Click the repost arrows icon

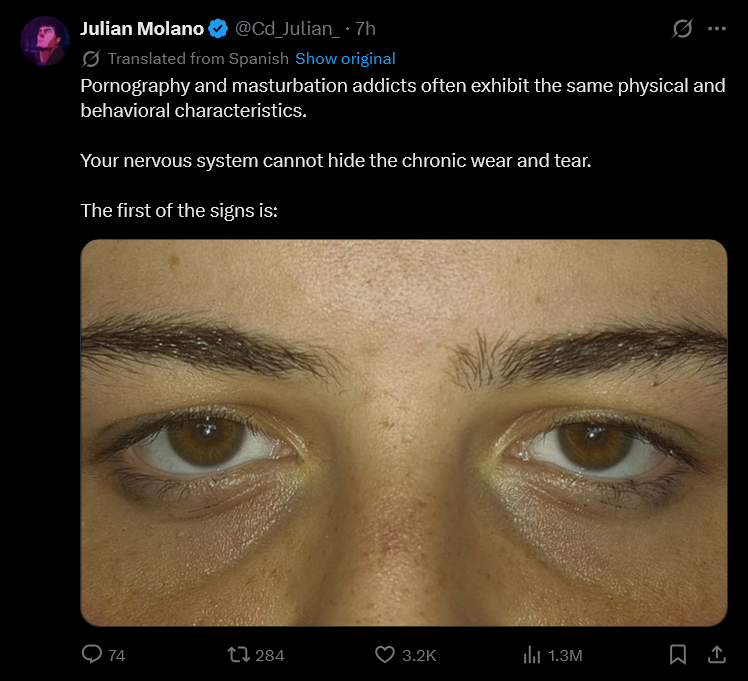[239, 654]
